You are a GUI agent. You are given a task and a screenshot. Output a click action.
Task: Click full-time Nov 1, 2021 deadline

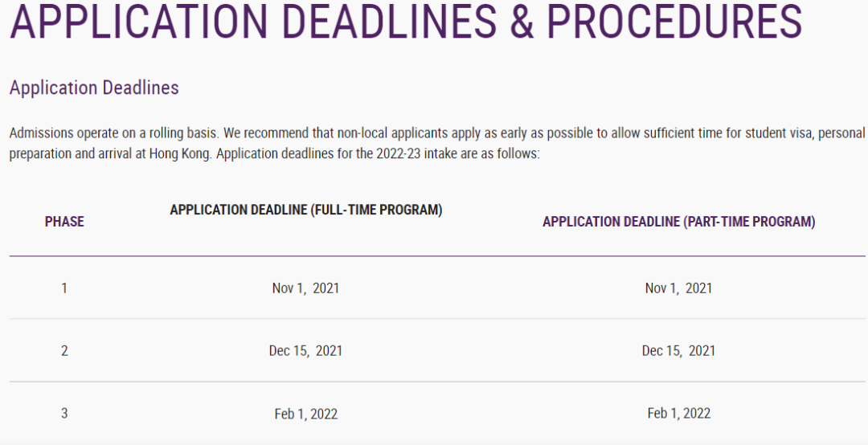click(305, 288)
